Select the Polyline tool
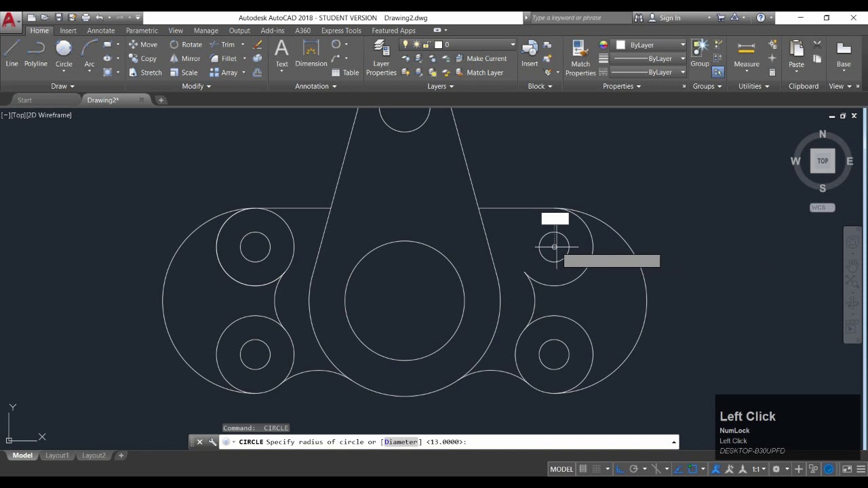The image size is (868, 488). pyautogui.click(x=36, y=53)
